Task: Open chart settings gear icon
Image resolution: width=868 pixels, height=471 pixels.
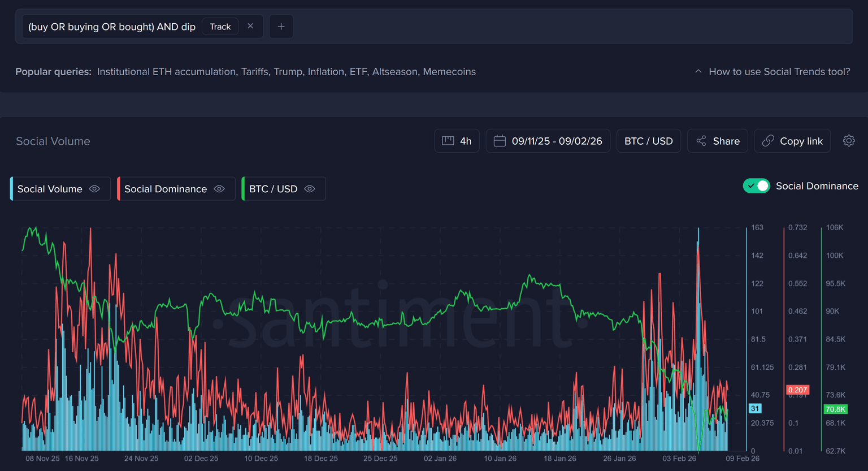Action: [x=849, y=141]
